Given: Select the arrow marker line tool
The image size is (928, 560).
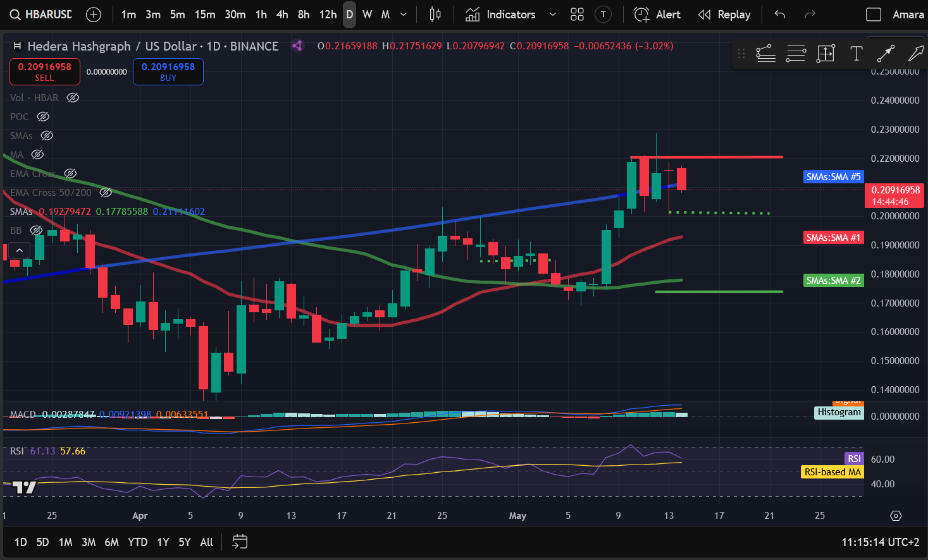Looking at the screenshot, I should tap(886, 54).
